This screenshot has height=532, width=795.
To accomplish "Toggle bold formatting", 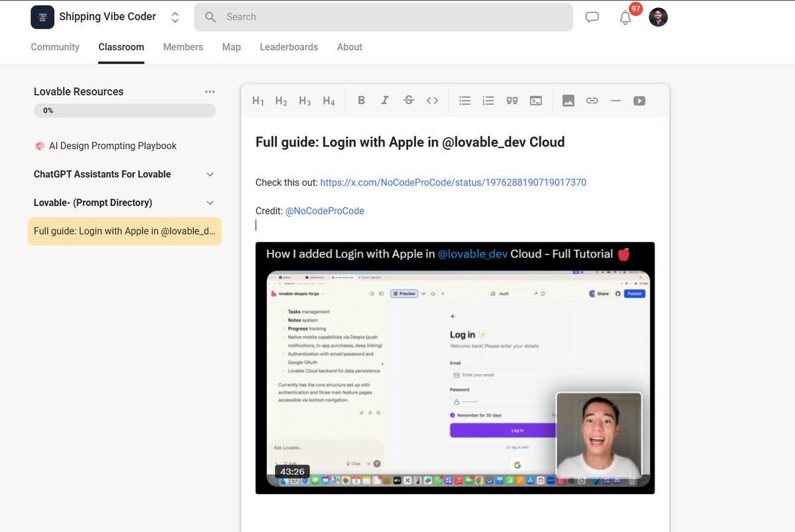I will [x=361, y=101].
